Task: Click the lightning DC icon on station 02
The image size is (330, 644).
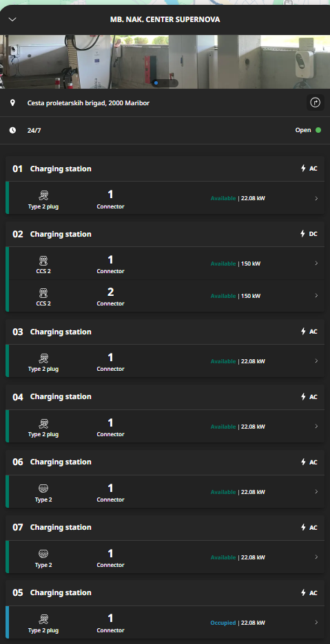Action: pos(303,234)
